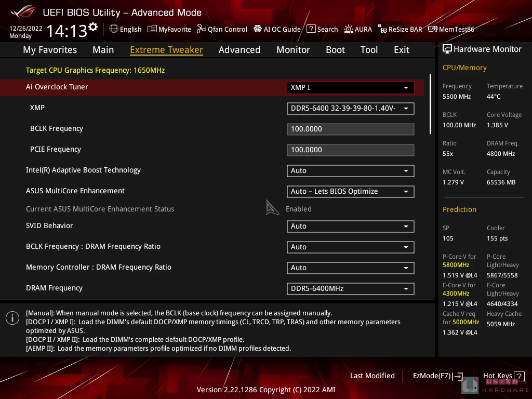Screen dimensions: 532x399
Task: Expand ASUS MultiCore Enhancement dropdown
Action: pos(350,191)
